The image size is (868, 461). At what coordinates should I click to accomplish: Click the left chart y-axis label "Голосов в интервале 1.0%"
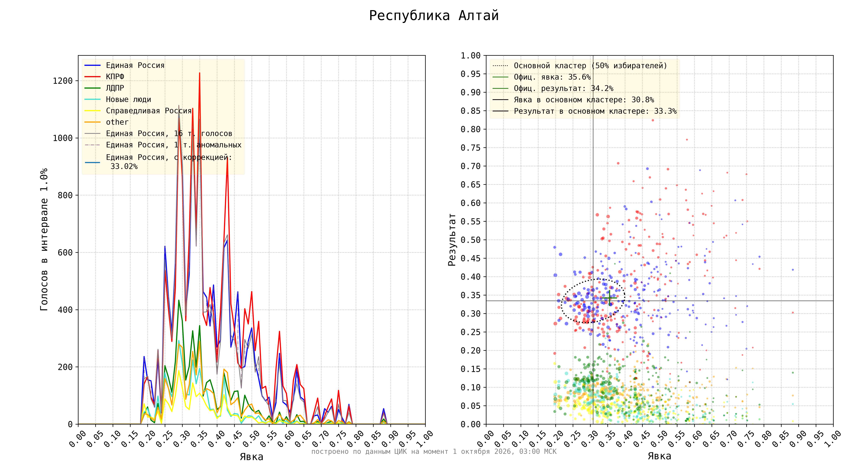point(44,240)
